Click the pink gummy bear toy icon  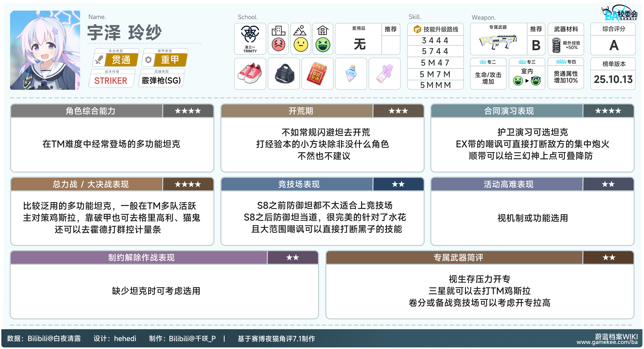point(384,74)
